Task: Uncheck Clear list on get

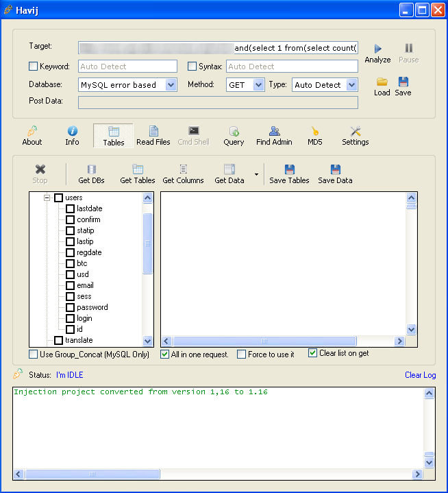Action: tap(312, 352)
